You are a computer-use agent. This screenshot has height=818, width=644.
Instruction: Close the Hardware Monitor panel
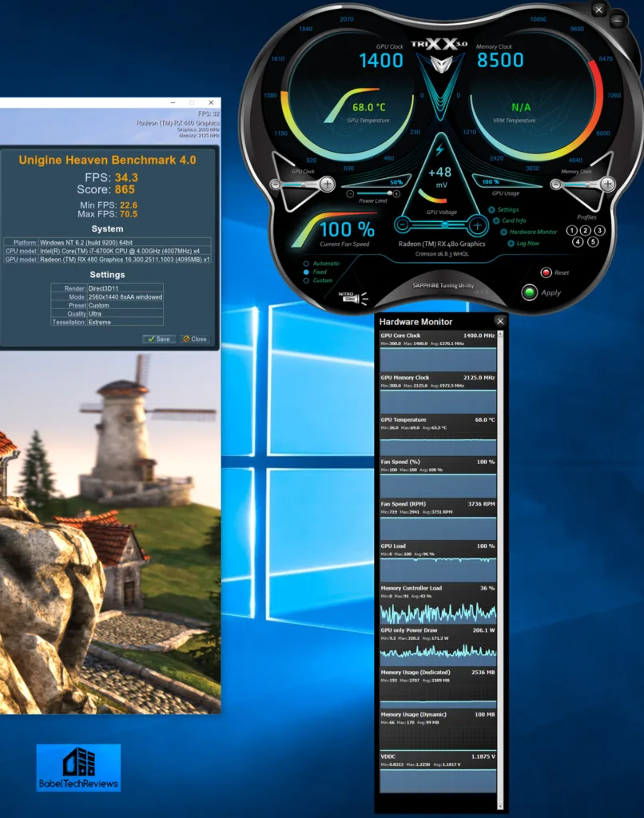[x=500, y=321]
